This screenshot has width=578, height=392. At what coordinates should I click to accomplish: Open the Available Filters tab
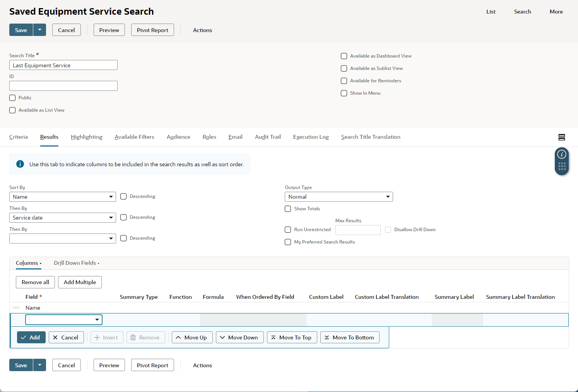click(134, 137)
